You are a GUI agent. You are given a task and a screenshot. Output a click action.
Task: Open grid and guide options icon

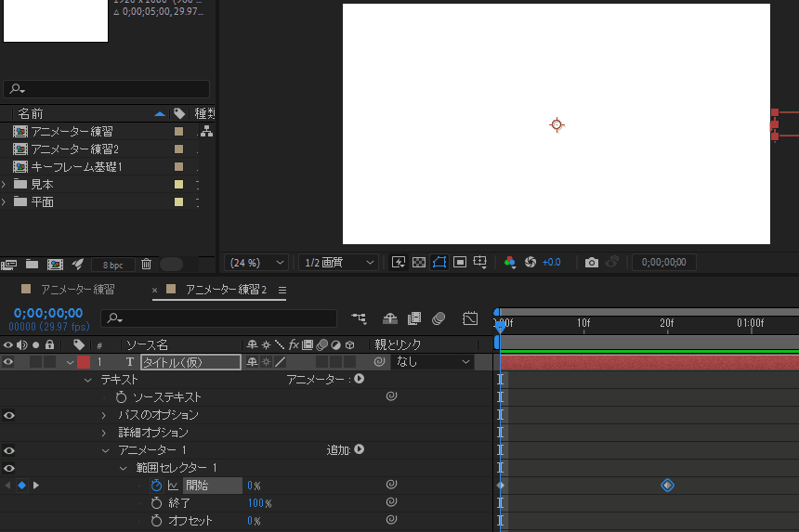pos(480,262)
